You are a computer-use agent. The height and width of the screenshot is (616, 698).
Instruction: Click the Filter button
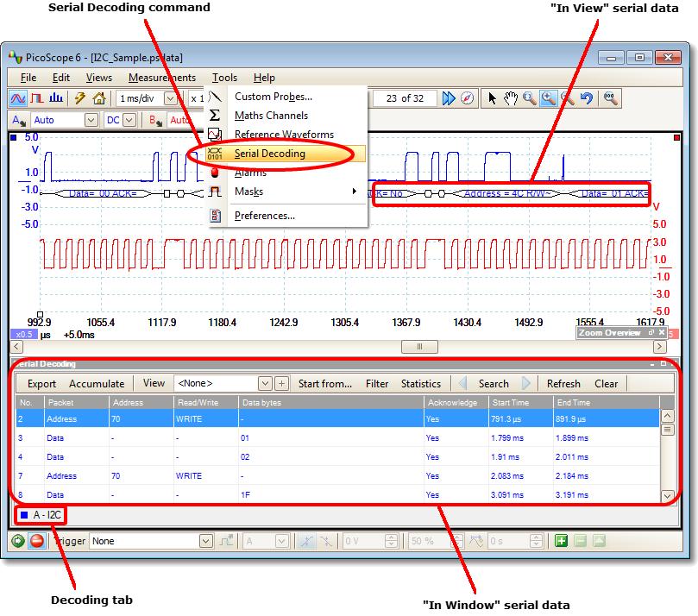[x=377, y=384]
